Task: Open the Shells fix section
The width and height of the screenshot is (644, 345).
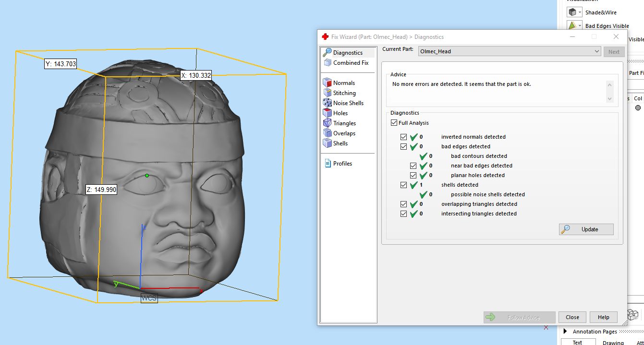Action: click(x=340, y=143)
